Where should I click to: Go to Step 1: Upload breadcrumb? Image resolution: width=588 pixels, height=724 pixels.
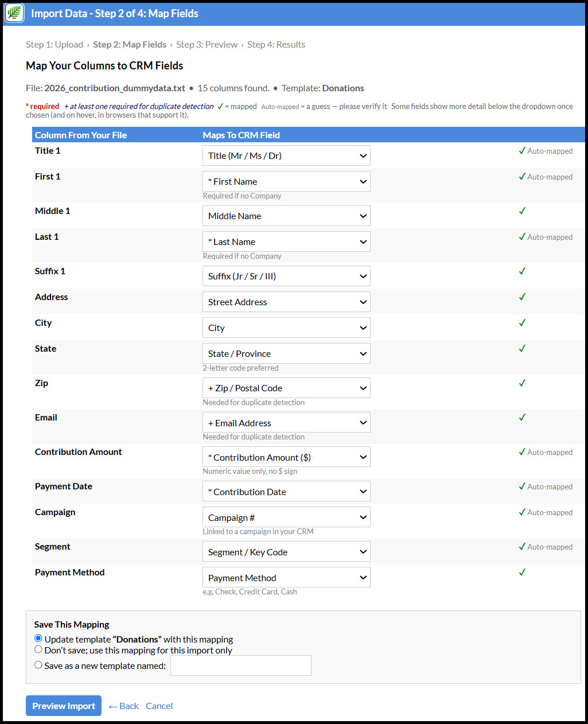click(54, 44)
